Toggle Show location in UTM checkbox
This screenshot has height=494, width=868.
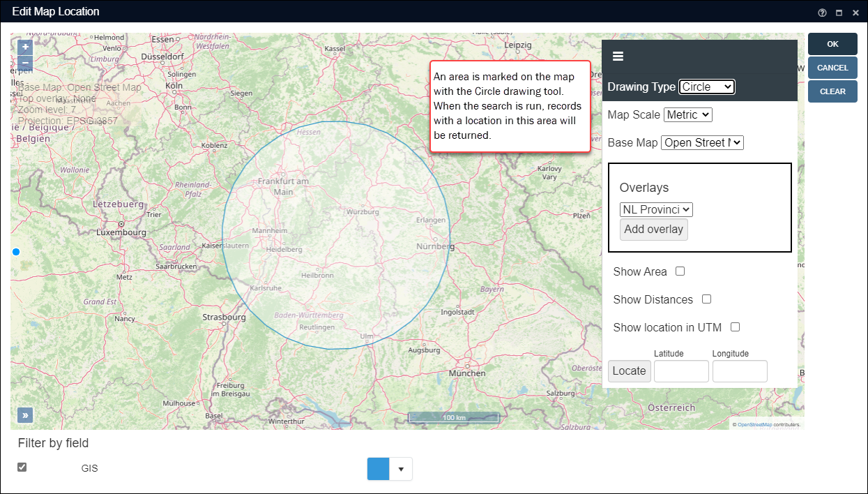coord(735,327)
